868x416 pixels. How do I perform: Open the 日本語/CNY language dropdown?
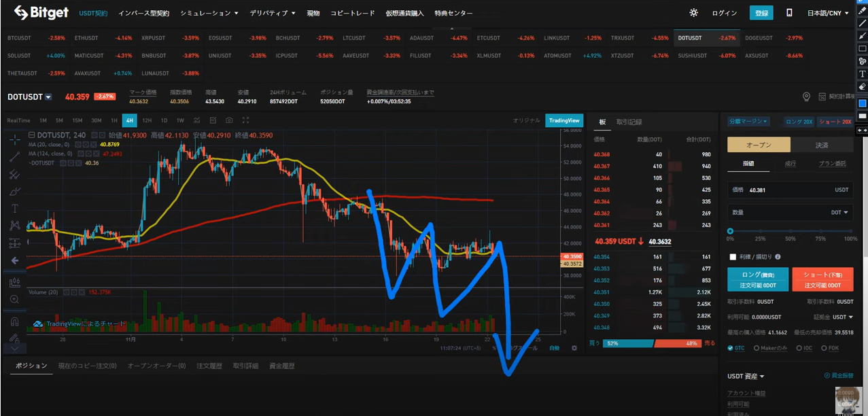tap(828, 13)
